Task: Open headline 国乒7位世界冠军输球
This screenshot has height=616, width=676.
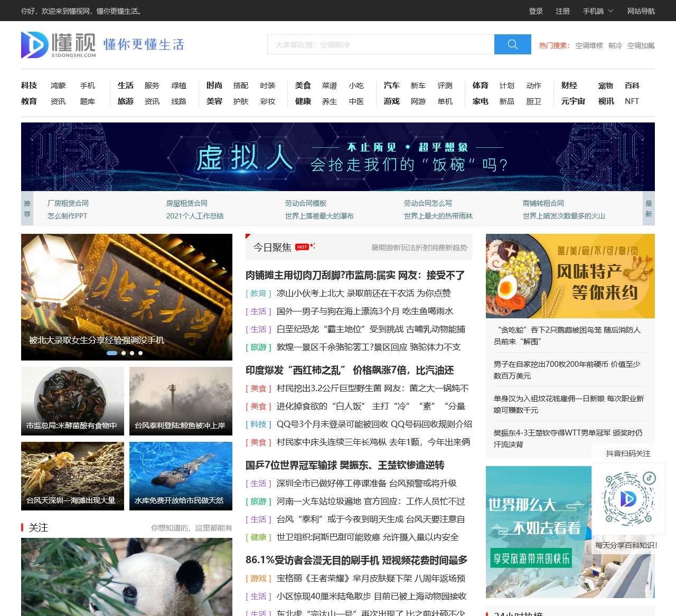Action: point(345,465)
